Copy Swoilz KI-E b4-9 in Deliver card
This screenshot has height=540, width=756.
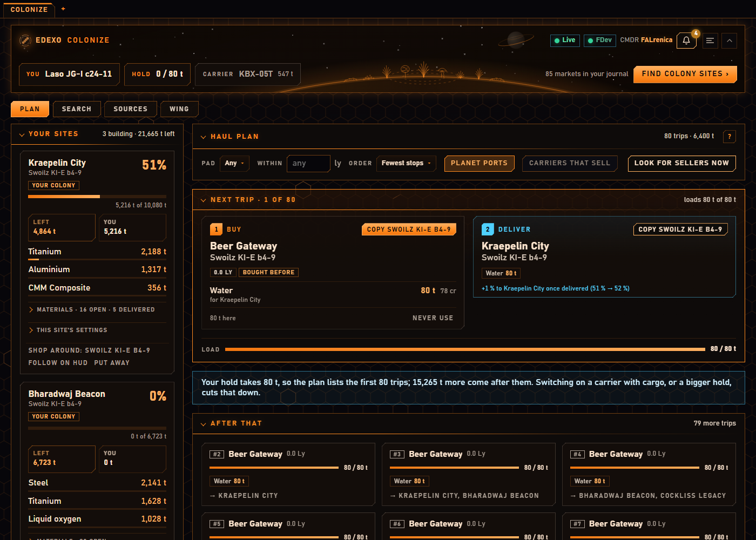[680, 230]
